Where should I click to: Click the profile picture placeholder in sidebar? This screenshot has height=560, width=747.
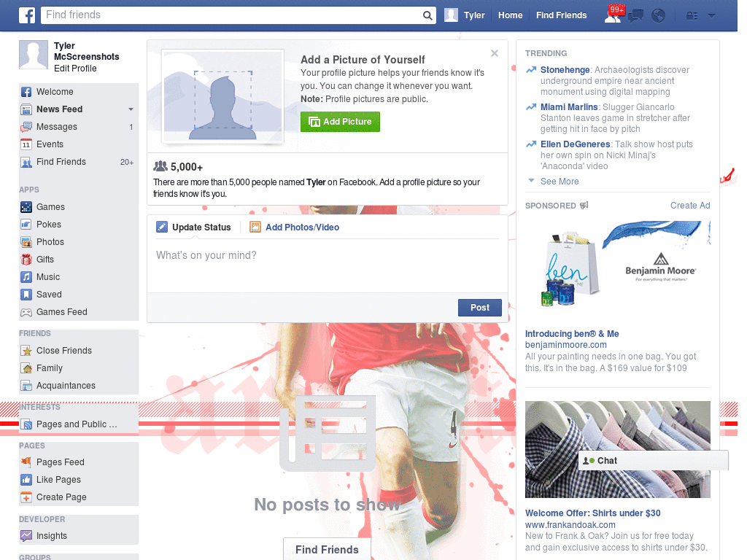coord(34,55)
